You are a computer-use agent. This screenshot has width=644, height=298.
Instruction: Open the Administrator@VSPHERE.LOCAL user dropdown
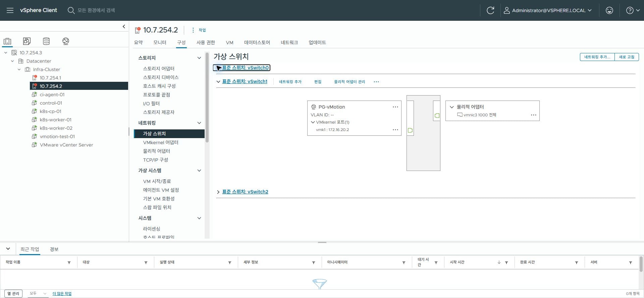tap(548, 10)
